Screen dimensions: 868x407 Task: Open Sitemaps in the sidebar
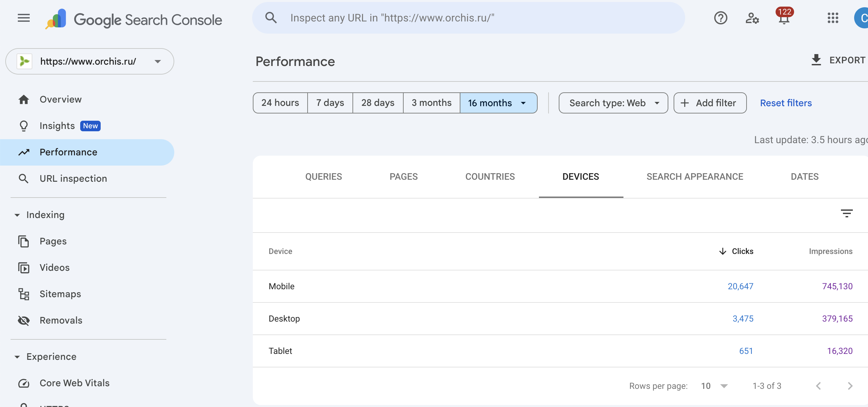click(60, 294)
